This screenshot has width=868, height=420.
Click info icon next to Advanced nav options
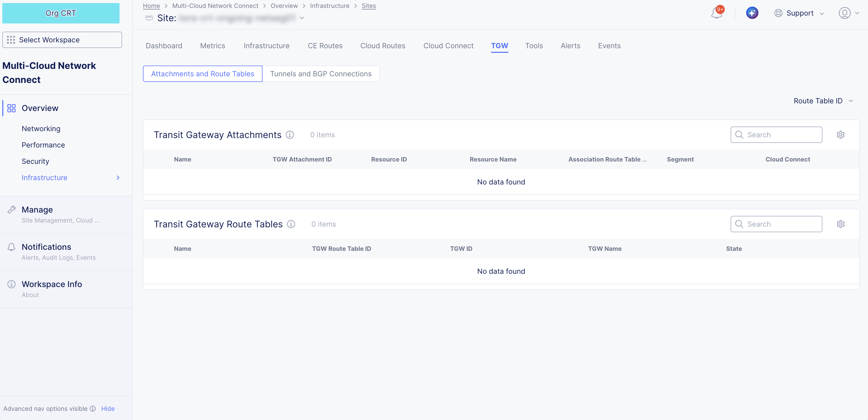[x=93, y=409]
